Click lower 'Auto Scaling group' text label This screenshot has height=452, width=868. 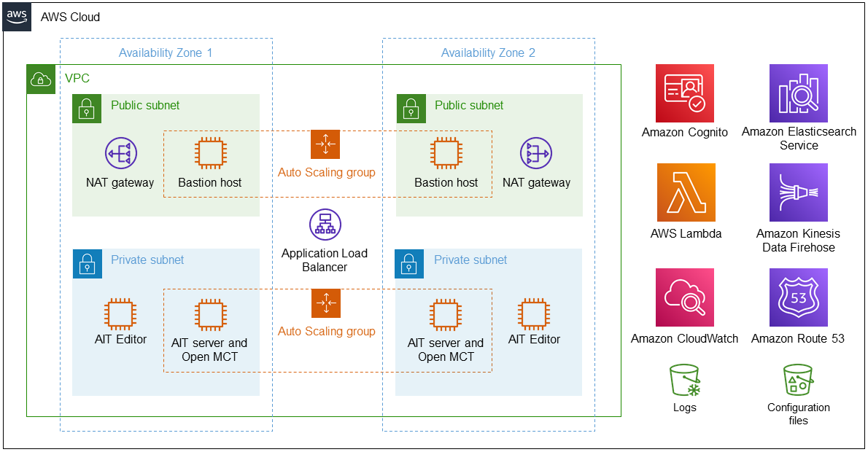[327, 332]
